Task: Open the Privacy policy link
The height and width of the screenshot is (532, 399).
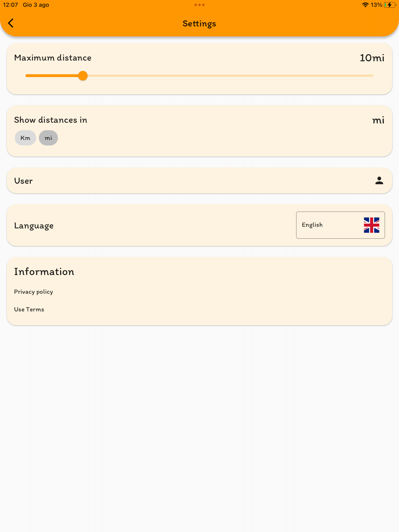Action: (x=34, y=292)
